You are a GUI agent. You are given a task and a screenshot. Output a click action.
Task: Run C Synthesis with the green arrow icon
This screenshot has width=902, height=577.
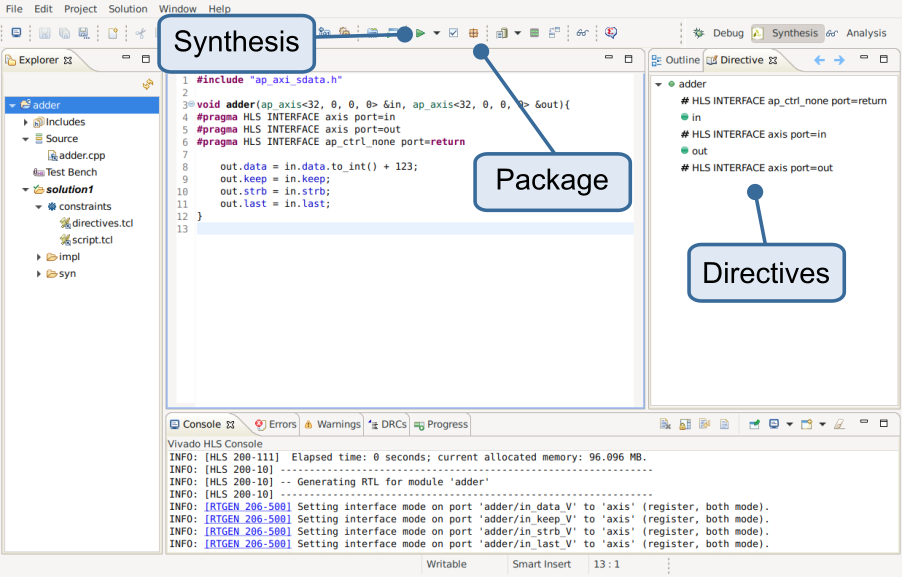point(421,32)
